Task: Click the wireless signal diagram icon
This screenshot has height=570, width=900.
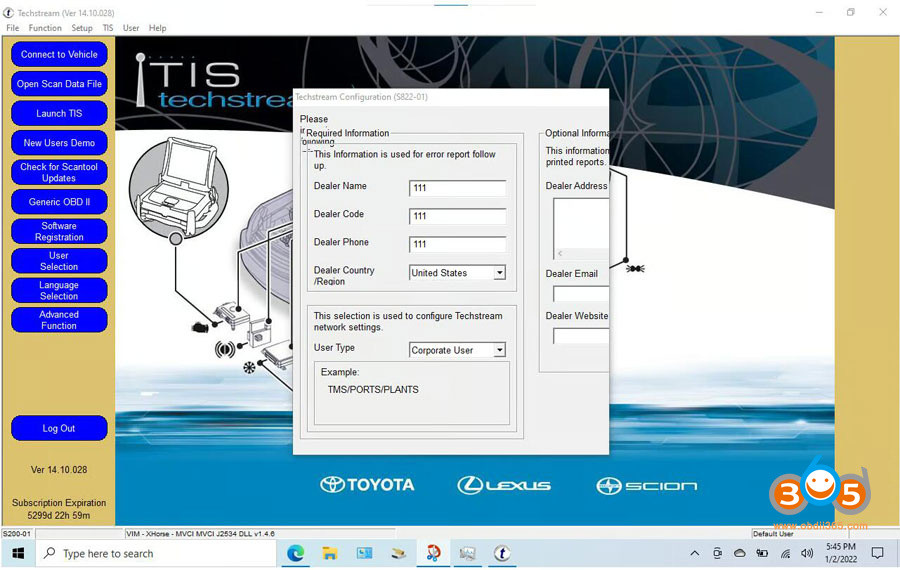Action: pyautogui.click(x=224, y=348)
